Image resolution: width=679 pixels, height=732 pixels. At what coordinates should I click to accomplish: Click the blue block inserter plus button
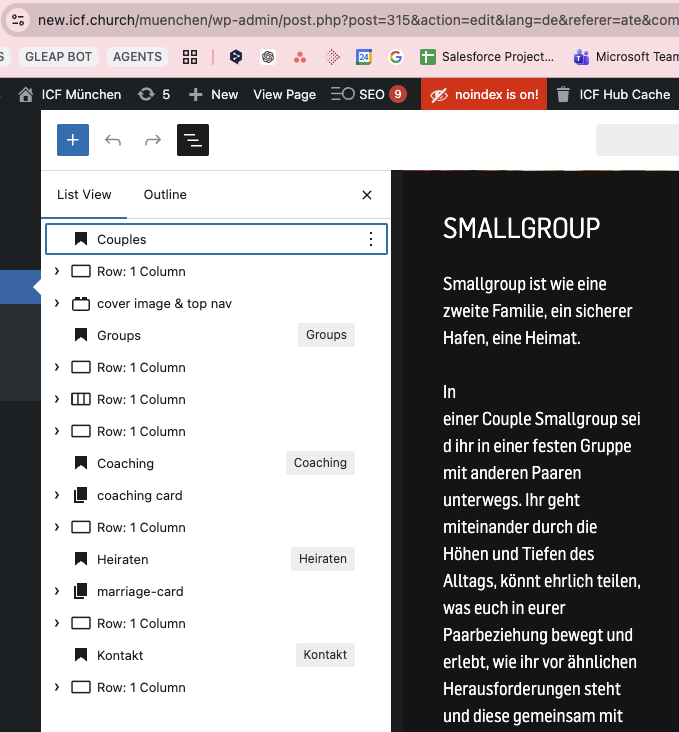pos(73,140)
